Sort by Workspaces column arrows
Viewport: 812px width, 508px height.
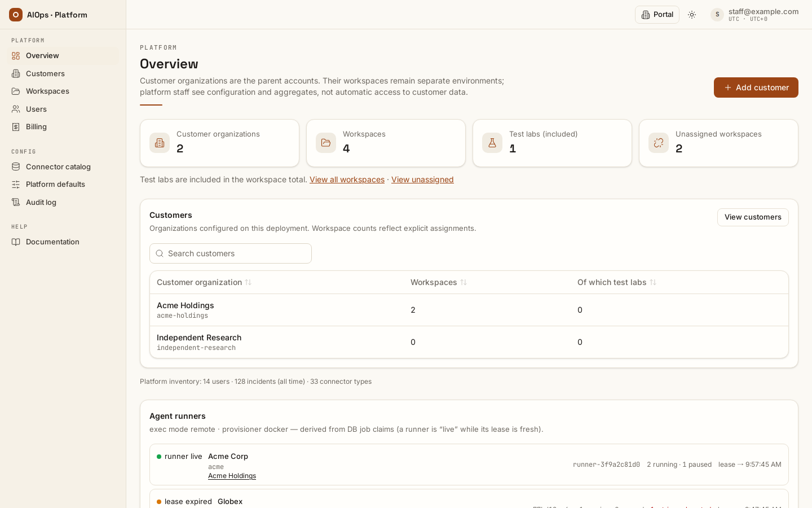(x=464, y=282)
